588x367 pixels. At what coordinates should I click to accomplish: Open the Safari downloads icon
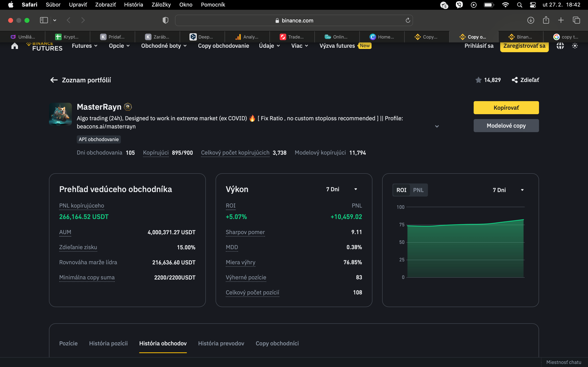(x=530, y=20)
